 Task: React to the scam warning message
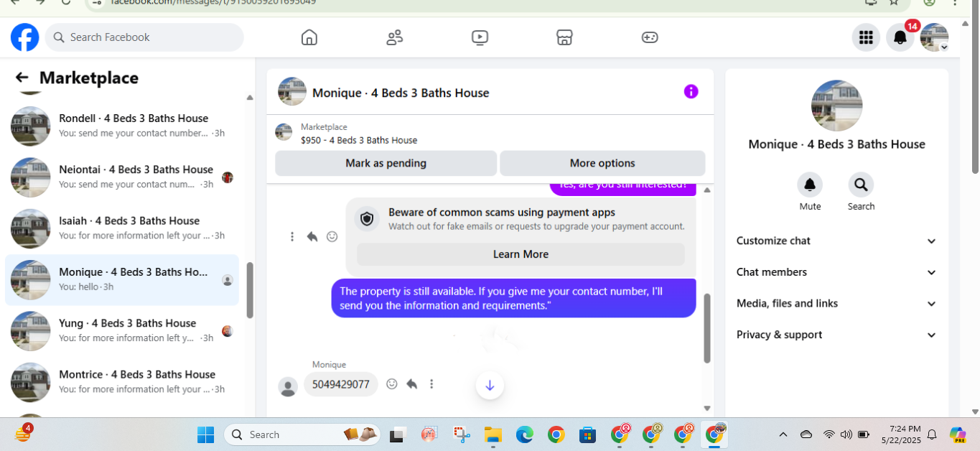pos(332,236)
